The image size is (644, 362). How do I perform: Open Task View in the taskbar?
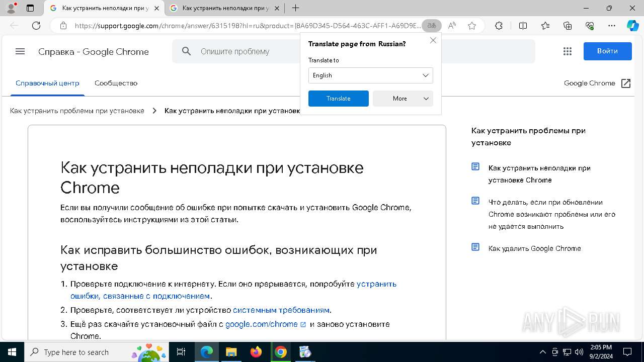tap(182, 352)
